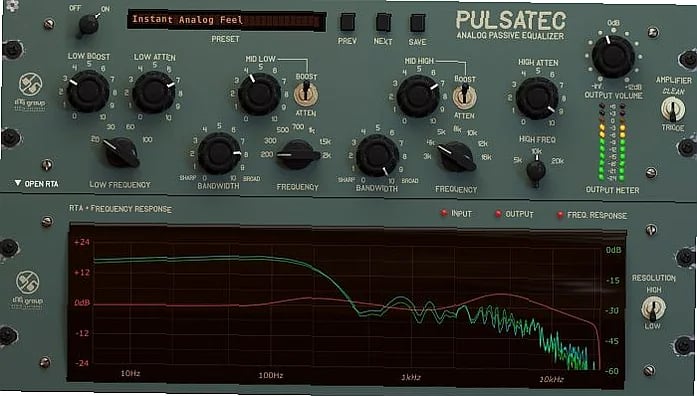Save the current preset with SAVE
This screenshot has width=697, height=396.
tap(417, 23)
